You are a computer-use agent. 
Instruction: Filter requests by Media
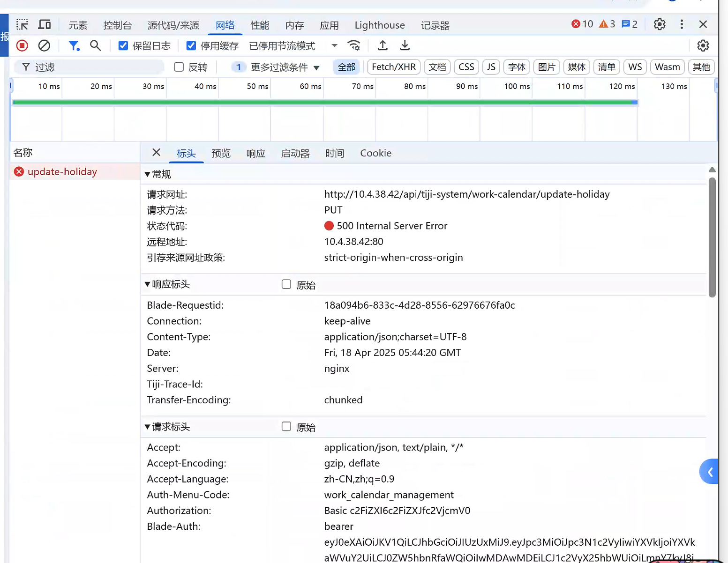tap(577, 67)
